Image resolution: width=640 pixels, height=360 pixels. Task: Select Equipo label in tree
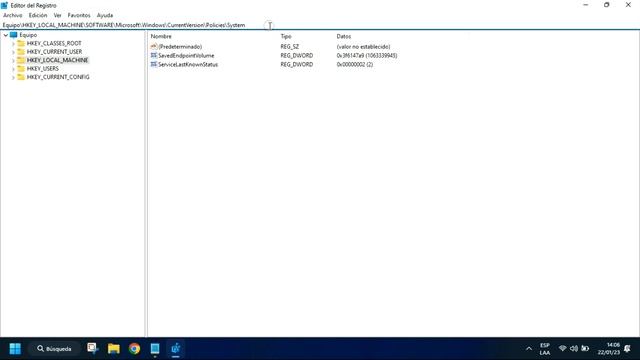click(28, 35)
